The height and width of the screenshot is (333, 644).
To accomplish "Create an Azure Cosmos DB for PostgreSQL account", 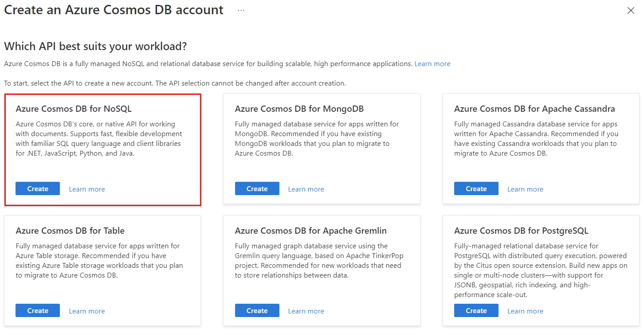I will coord(476,310).
